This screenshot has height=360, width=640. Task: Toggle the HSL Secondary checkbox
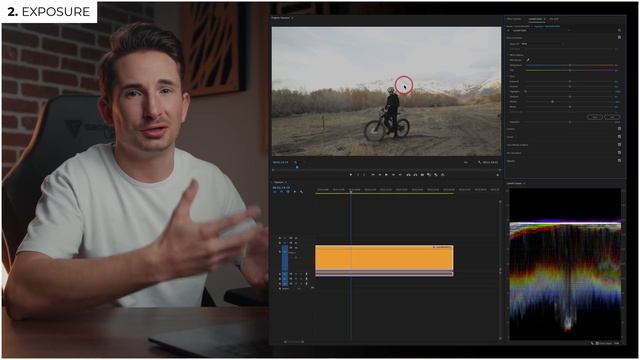(619, 153)
